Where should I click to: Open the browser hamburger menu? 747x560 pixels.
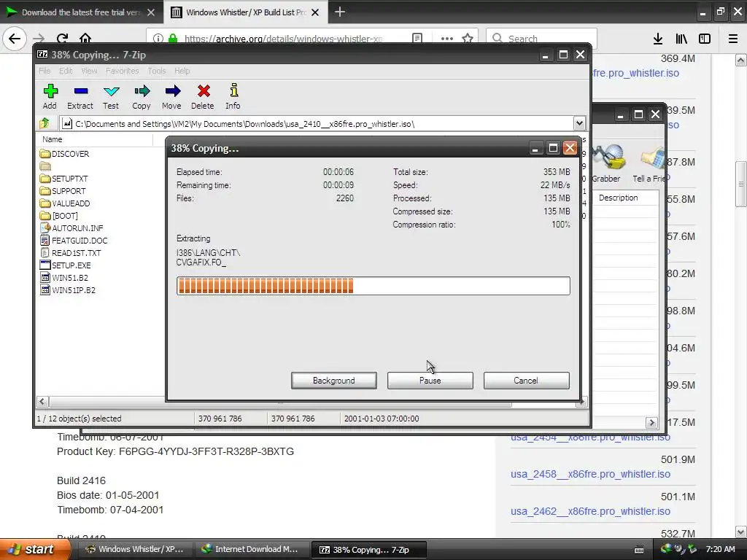[x=733, y=39]
